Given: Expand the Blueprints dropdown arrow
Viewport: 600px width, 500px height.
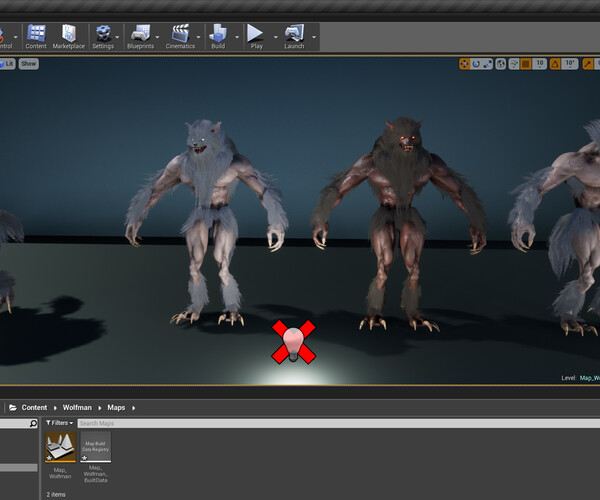Looking at the screenshot, I should [x=157, y=37].
